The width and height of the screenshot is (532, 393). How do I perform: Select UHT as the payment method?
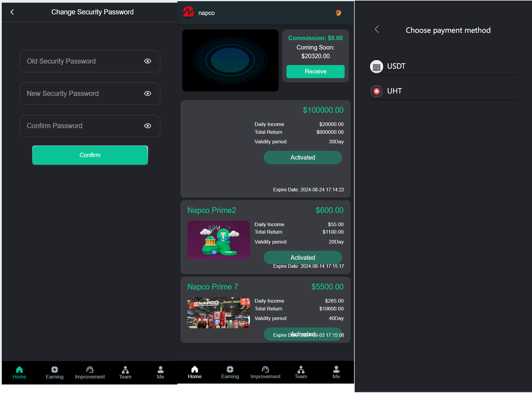[x=444, y=91]
